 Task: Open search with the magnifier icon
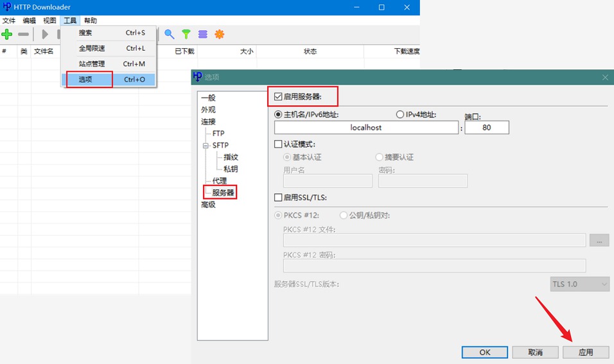(169, 35)
